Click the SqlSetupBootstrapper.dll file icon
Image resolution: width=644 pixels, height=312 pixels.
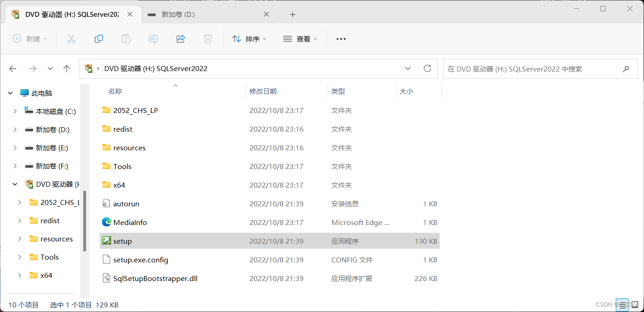(x=106, y=278)
